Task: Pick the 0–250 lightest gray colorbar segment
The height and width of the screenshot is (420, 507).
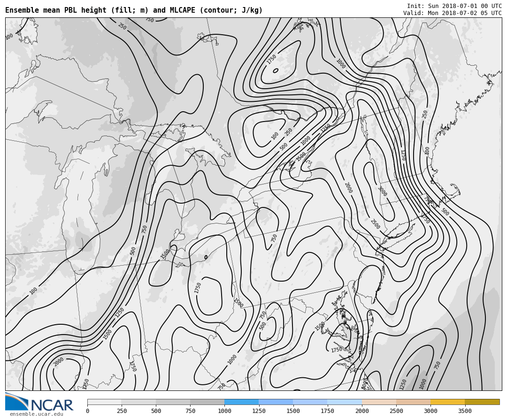Action: (x=104, y=402)
